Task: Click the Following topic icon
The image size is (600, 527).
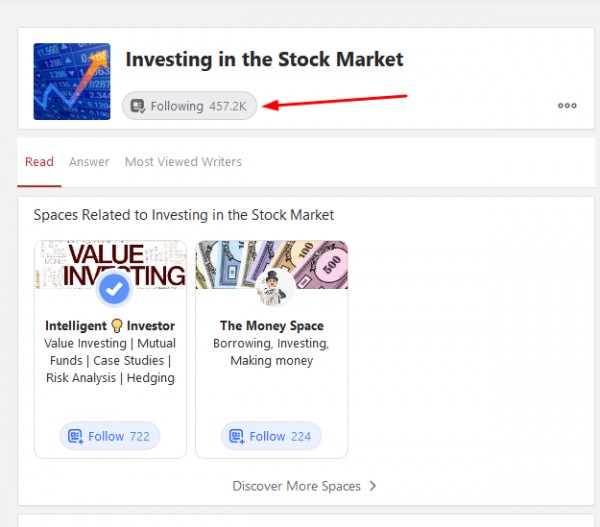Action: click(138, 106)
